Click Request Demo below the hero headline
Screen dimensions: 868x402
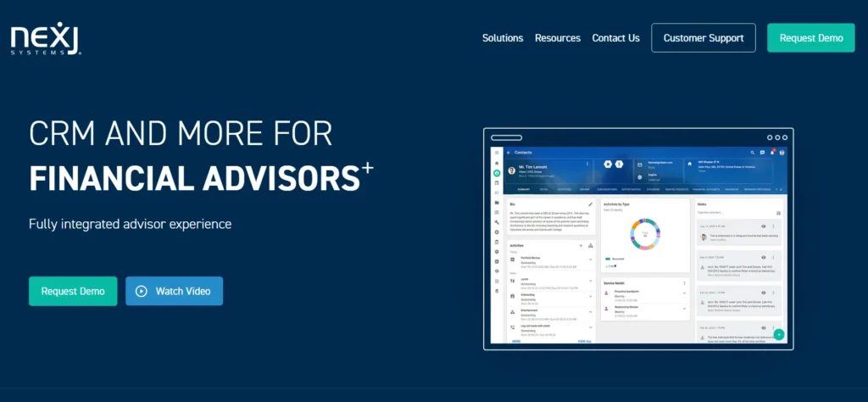[73, 291]
